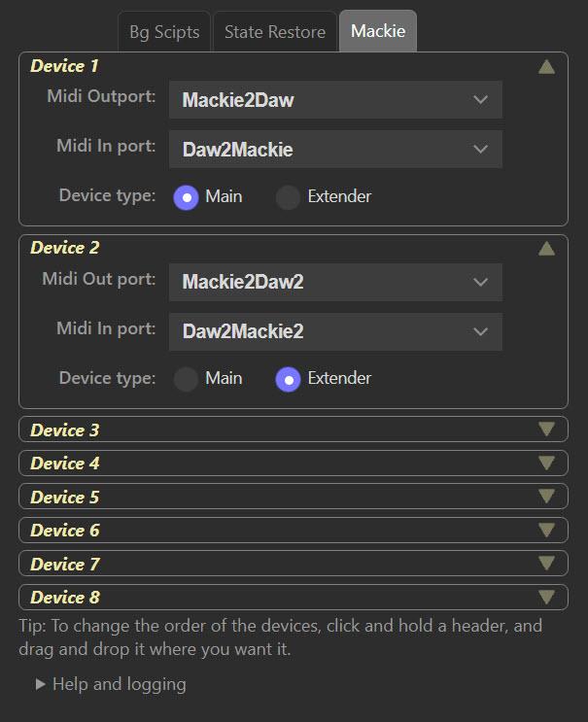Image resolution: width=588 pixels, height=722 pixels.
Task: Click the Device 2 header title
Action: 65,248
